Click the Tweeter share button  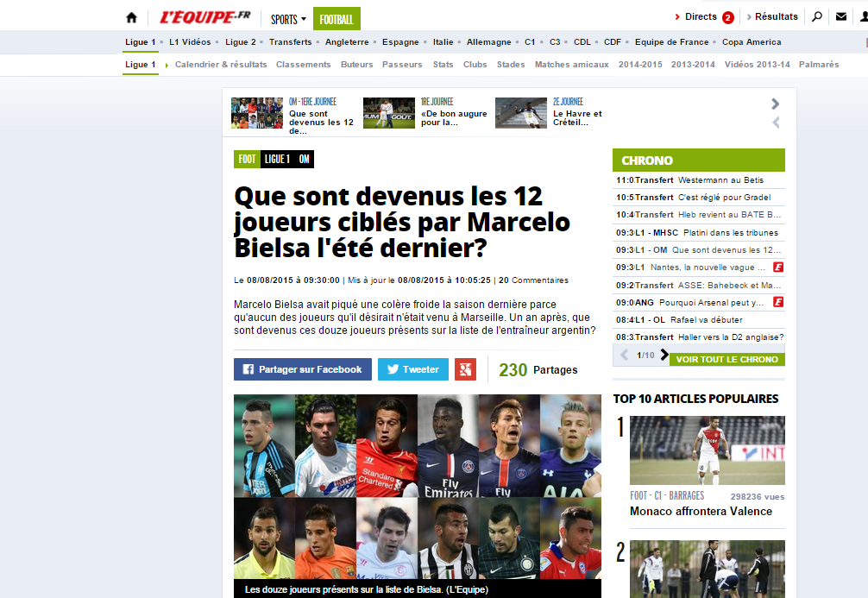pyautogui.click(x=412, y=369)
